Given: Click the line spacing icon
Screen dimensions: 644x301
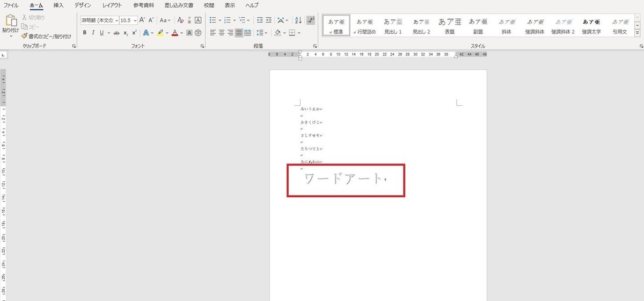Looking at the screenshot, I should coord(260,33).
